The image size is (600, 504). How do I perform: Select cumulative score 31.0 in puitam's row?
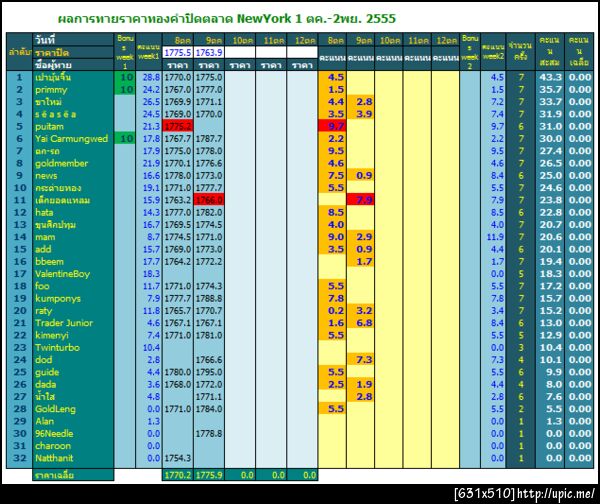pos(551,126)
